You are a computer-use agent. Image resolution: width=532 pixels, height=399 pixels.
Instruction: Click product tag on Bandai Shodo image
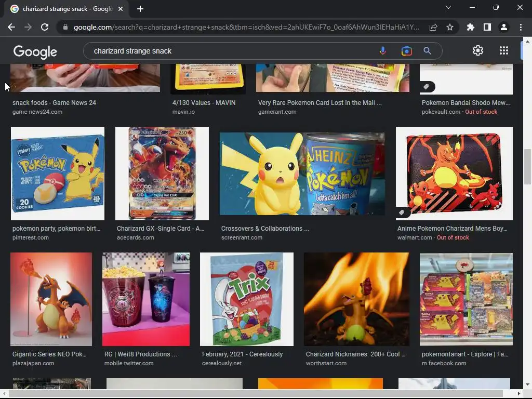pos(426,87)
